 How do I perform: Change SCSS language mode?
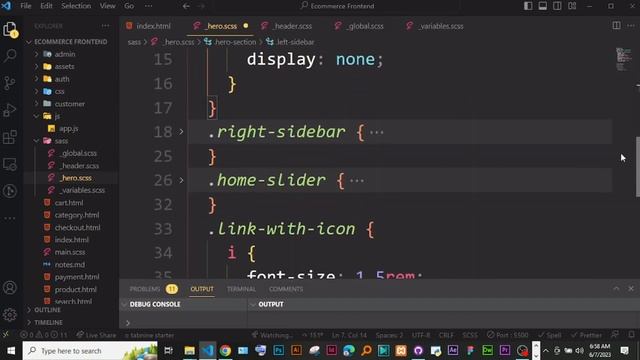pos(470,335)
